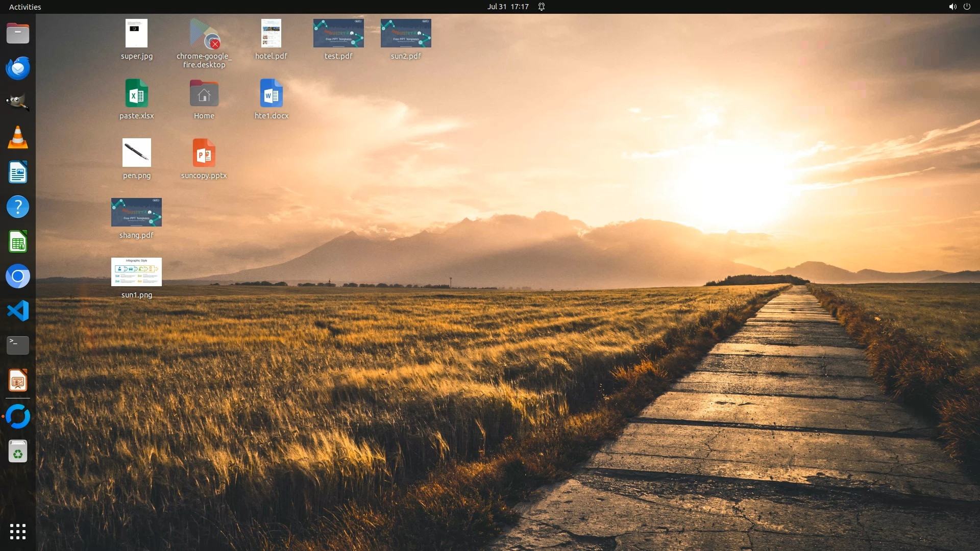Open VLC media player icon
Screen dimensions: 980x551
click(18, 138)
